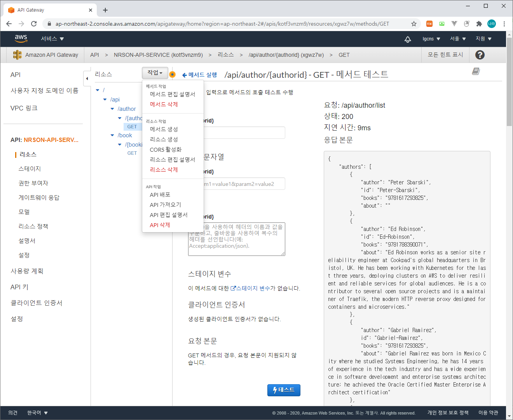Reload the browser page
513x420 pixels.
point(34,24)
